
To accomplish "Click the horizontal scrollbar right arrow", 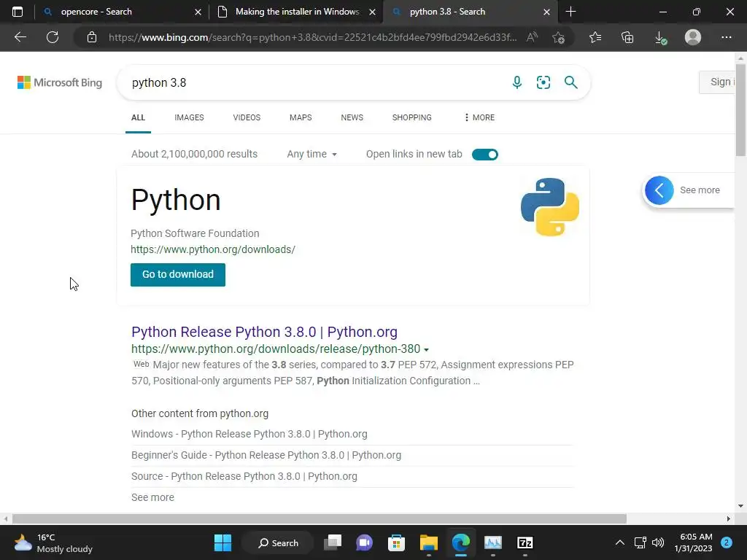I will (729, 518).
